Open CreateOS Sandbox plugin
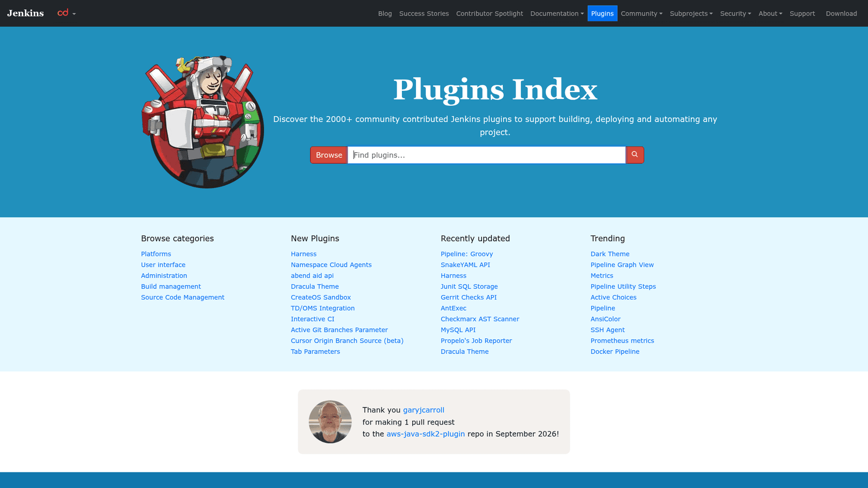The height and width of the screenshot is (488, 868). [x=321, y=297]
